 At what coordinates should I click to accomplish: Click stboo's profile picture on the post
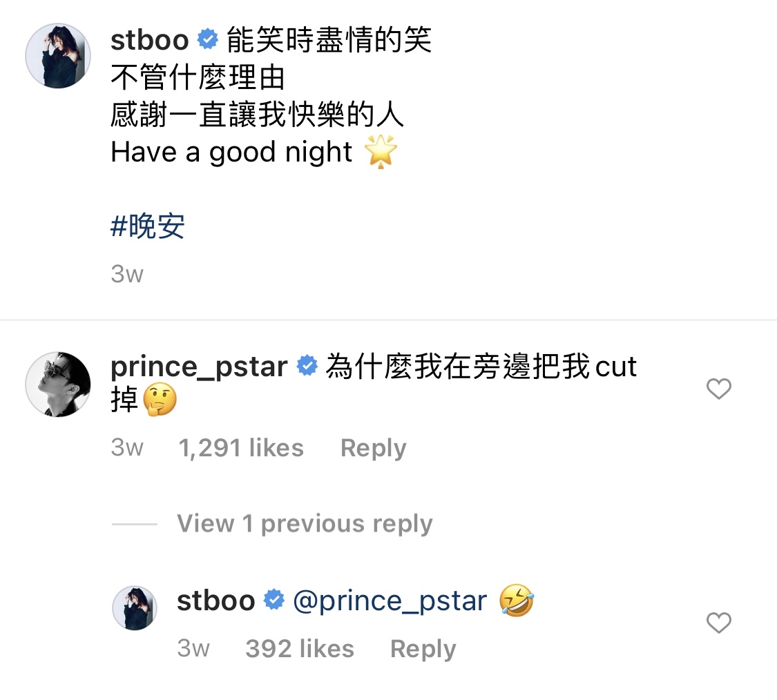coord(58,56)
